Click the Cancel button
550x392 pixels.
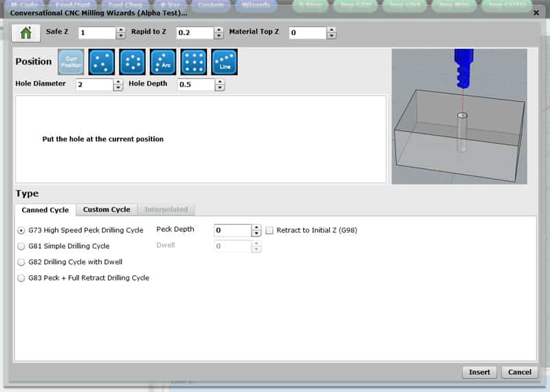[x=519, y=372]
